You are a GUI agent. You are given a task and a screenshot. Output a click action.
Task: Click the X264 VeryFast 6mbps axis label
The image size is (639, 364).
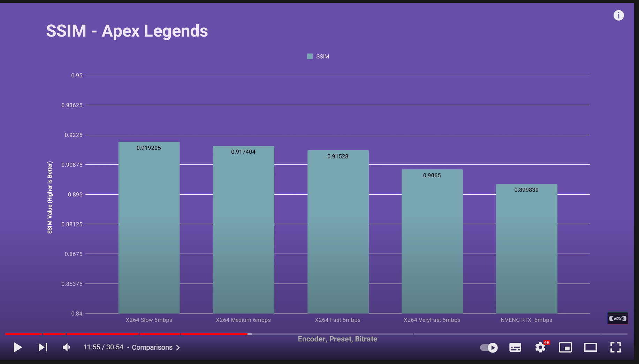pyautogui.click(x=432, y=320)
